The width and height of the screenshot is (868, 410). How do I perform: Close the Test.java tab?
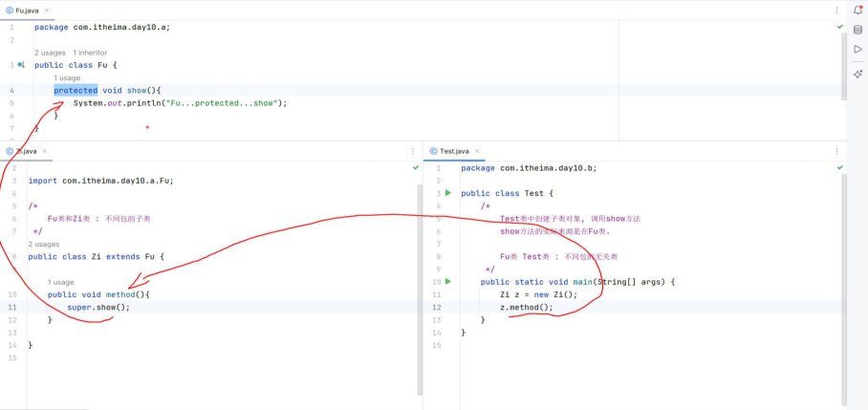[477, 151]
